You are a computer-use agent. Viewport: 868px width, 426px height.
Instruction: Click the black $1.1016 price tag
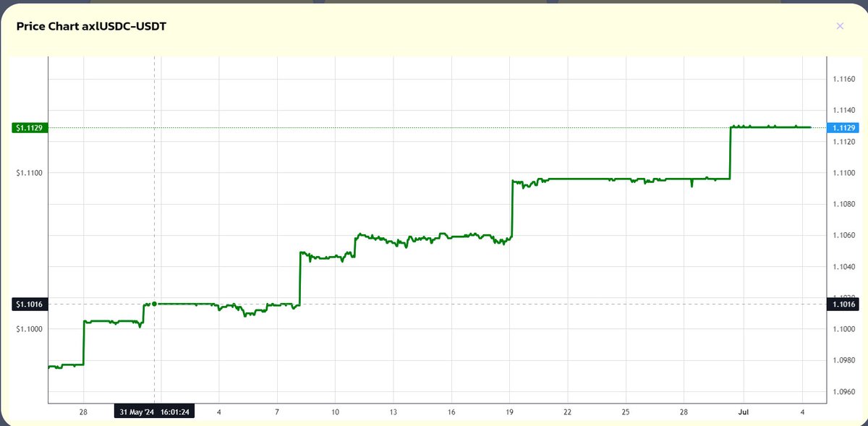29,304
